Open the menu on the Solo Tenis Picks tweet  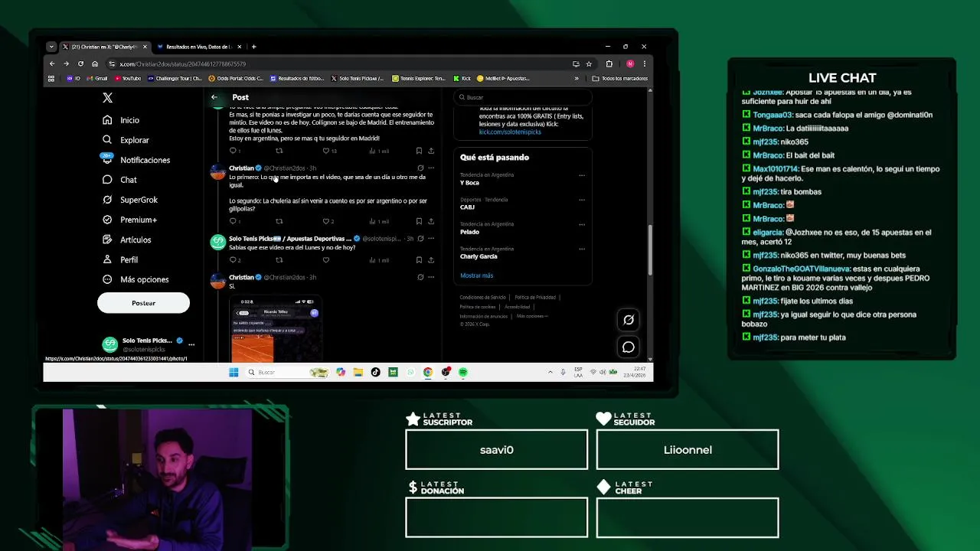click(431, 239)
